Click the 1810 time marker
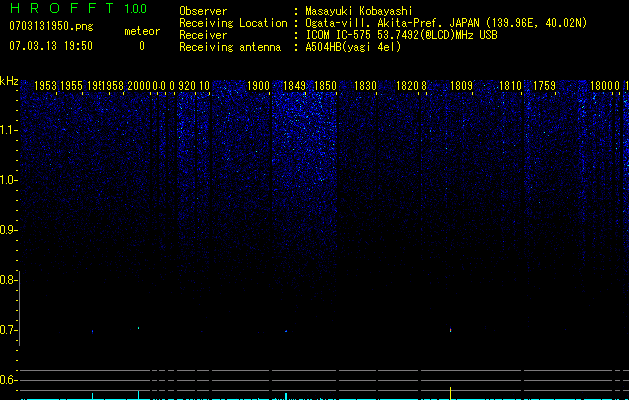 pyautogui.click(x=510, y=85)
